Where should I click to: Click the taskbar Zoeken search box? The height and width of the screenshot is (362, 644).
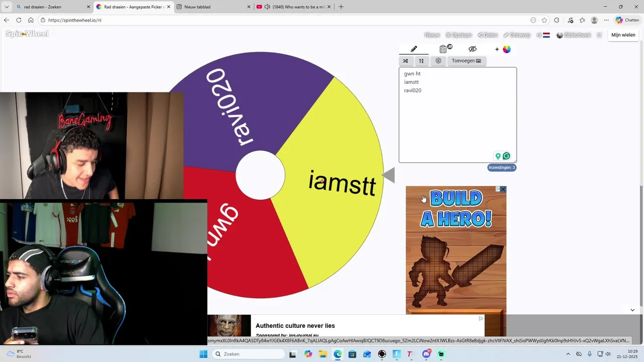point(249,354)
